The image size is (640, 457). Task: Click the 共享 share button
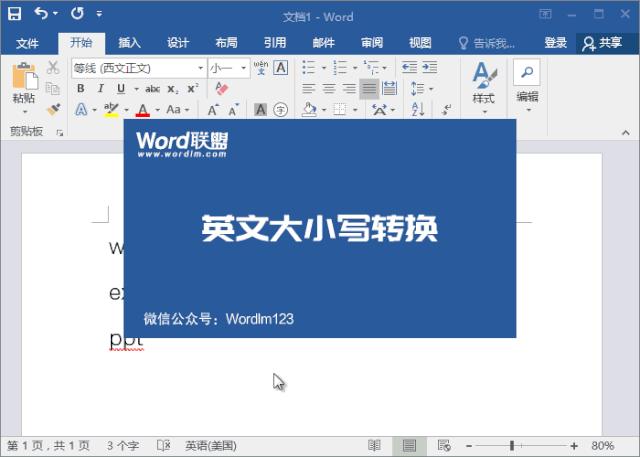[x=602, y=43]
